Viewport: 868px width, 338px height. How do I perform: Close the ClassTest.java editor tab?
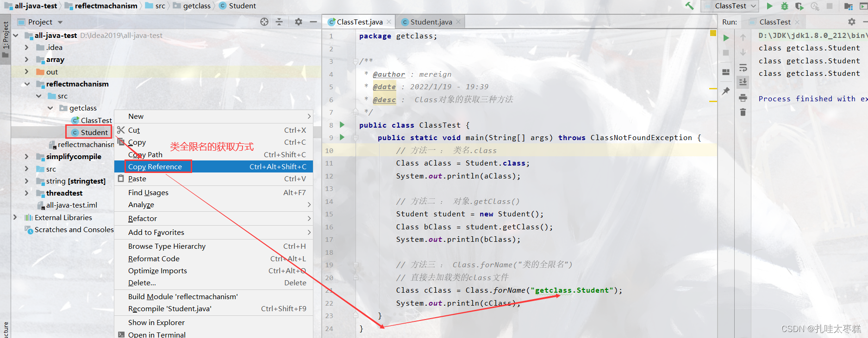[x=389, y=22]
